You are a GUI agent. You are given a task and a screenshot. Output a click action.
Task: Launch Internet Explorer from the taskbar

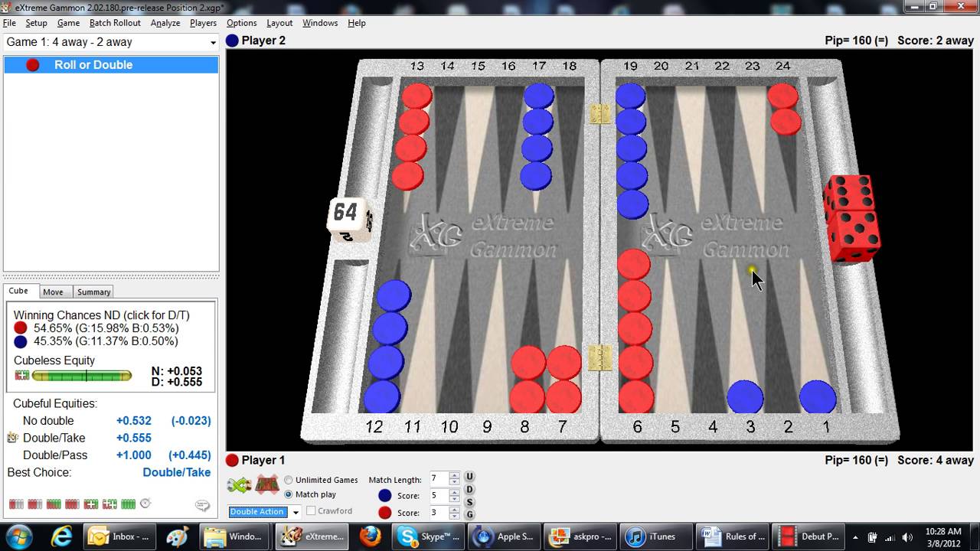pyautogui.click(x=60, y=536)
